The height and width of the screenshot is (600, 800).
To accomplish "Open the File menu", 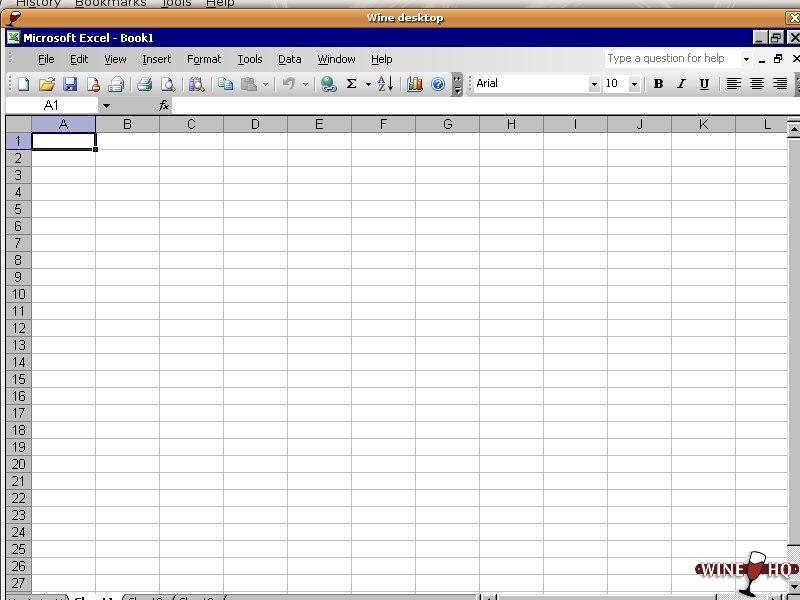I will [46, 59].
